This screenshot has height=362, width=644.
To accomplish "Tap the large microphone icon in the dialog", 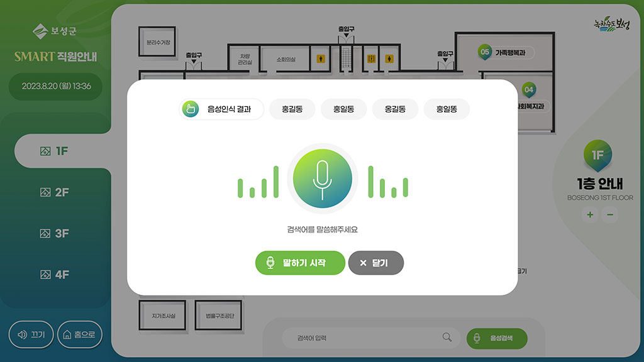I will pyautogui.click(x=323, y=178).
